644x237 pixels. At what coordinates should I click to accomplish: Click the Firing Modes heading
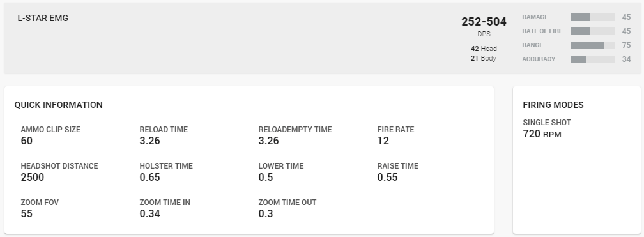(x=553, y=105)
